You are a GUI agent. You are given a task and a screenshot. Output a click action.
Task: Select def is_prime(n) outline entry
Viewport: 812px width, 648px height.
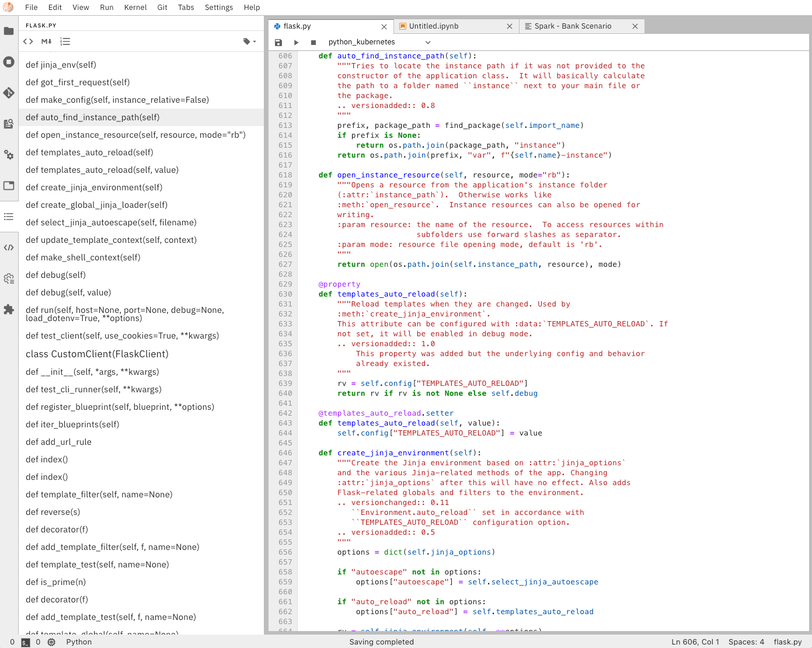point(141,582)
